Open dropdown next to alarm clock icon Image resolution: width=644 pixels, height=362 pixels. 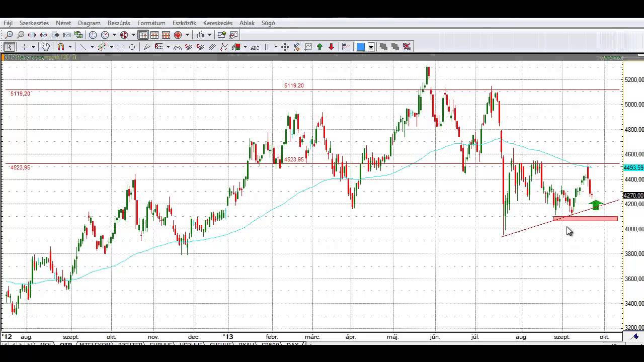(x=187, y=35)
